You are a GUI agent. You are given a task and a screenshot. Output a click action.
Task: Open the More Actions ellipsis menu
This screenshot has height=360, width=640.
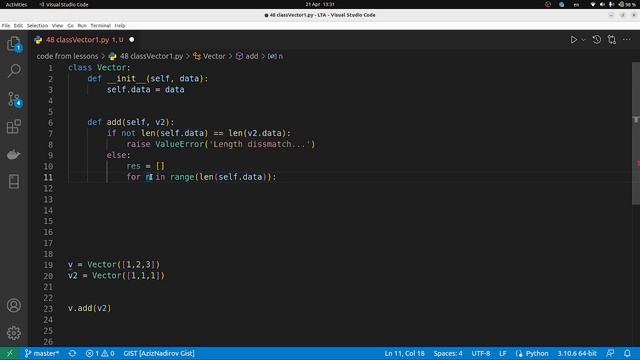tap(627, 40)
